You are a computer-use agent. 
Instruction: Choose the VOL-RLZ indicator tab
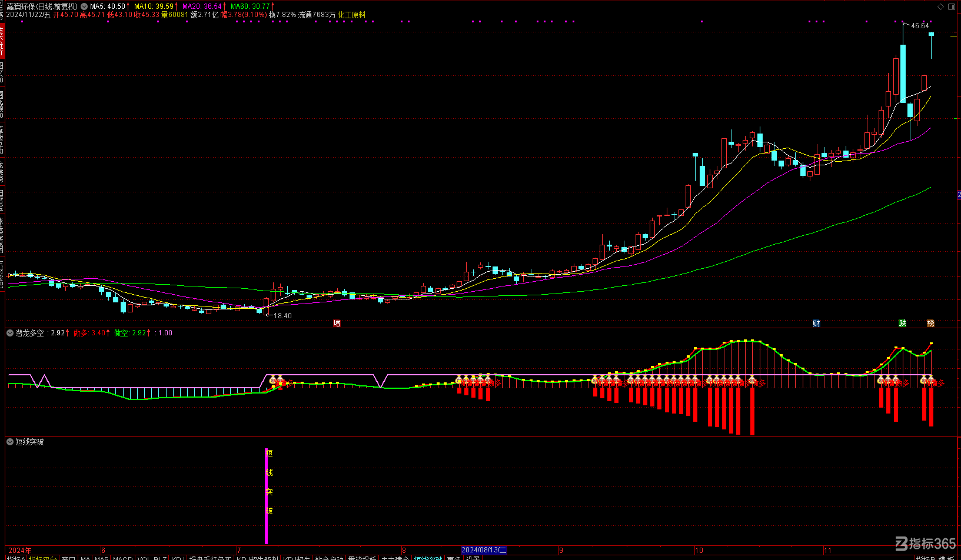(x=152, y=558)
